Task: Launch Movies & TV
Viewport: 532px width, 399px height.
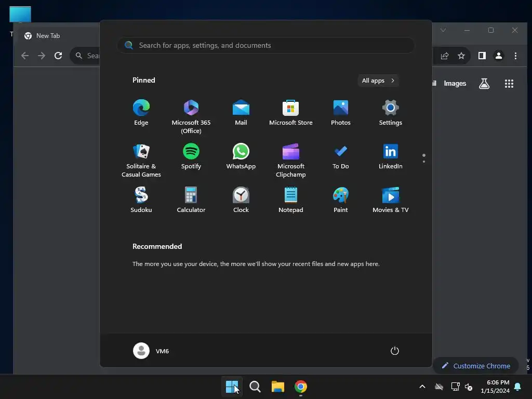Action: click(x=391, y=200)
